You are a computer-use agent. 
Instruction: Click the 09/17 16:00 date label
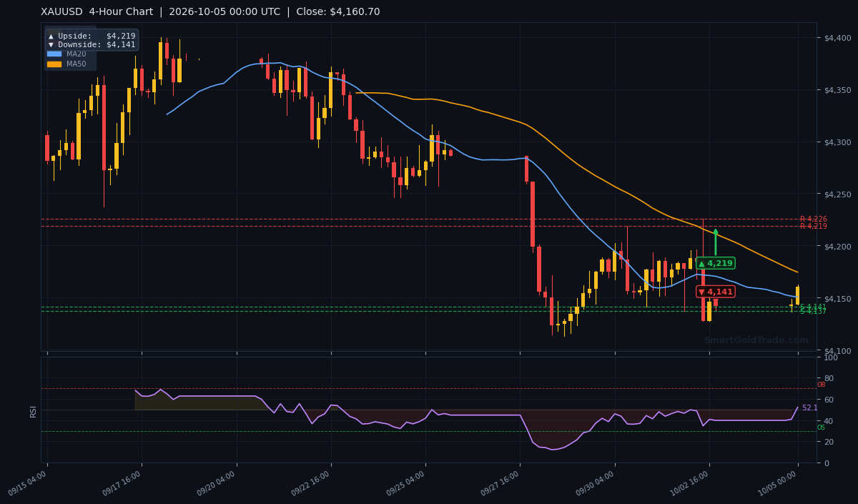122,483
